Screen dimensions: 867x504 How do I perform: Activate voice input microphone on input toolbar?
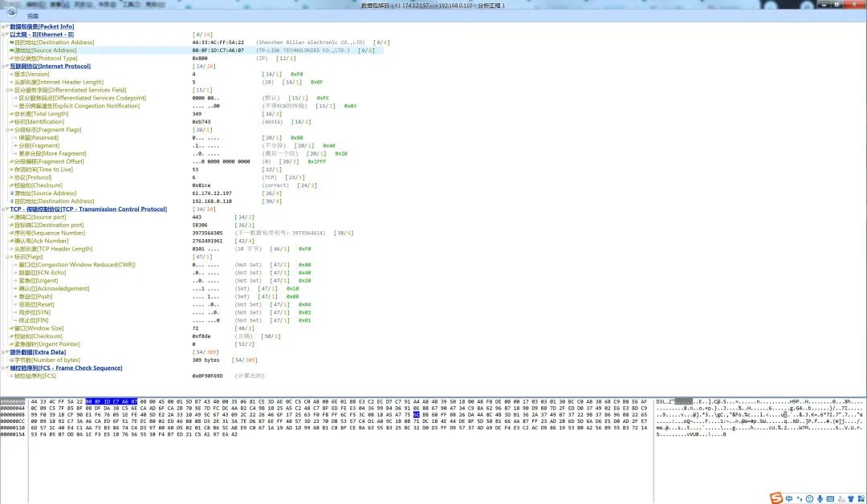coord(820,498)
